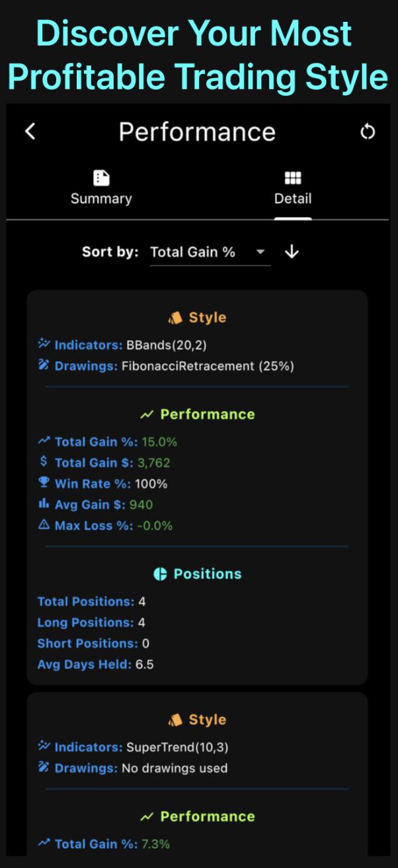Tap the warning triangle next to Max Loss

(43, 524)
